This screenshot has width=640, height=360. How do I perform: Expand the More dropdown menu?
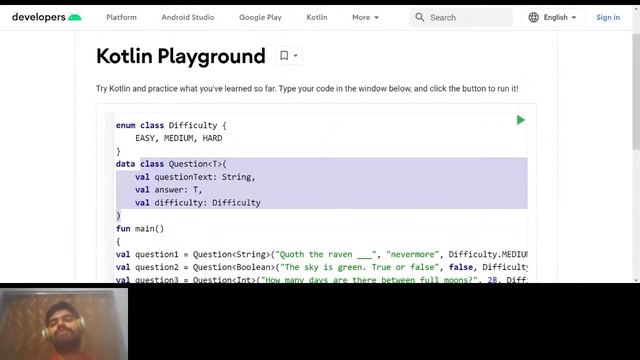point(365,17)
